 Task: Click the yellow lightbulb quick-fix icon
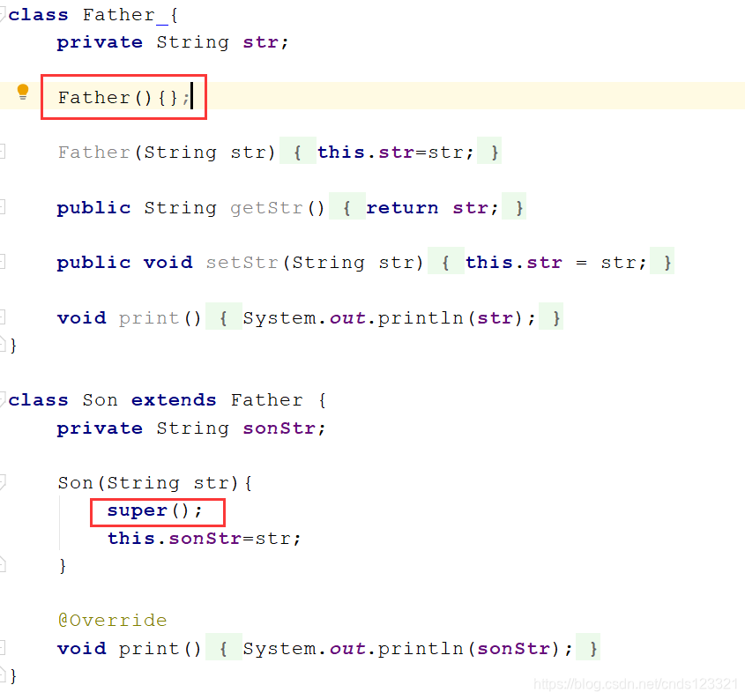click(x=22, y=91)
